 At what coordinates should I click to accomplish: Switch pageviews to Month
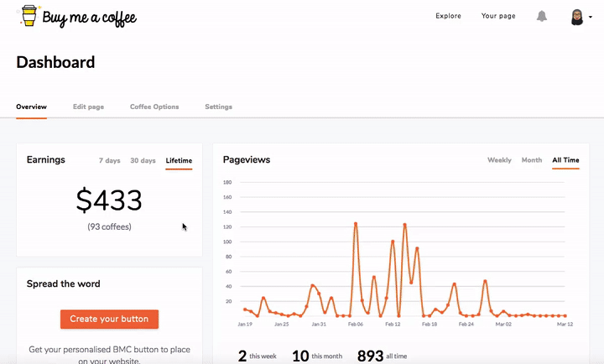point(532,160)
